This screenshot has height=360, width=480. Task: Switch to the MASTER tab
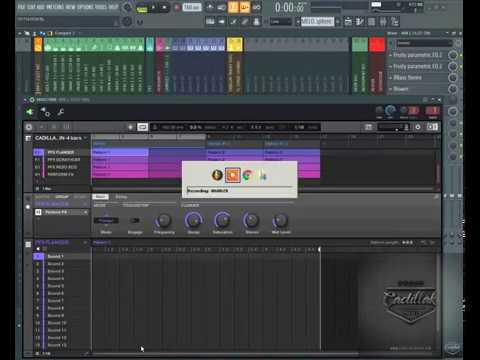(42, 197)
